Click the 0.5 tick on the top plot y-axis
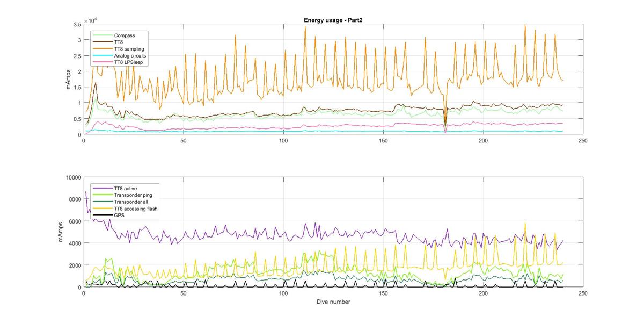Image resolution: width=644 pixels, height=323 pixels. point(77,119)
